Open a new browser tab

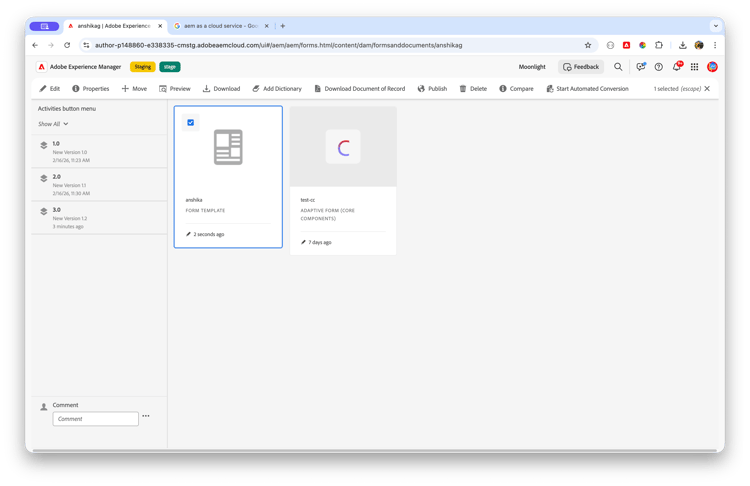click(x=283, y=26)
